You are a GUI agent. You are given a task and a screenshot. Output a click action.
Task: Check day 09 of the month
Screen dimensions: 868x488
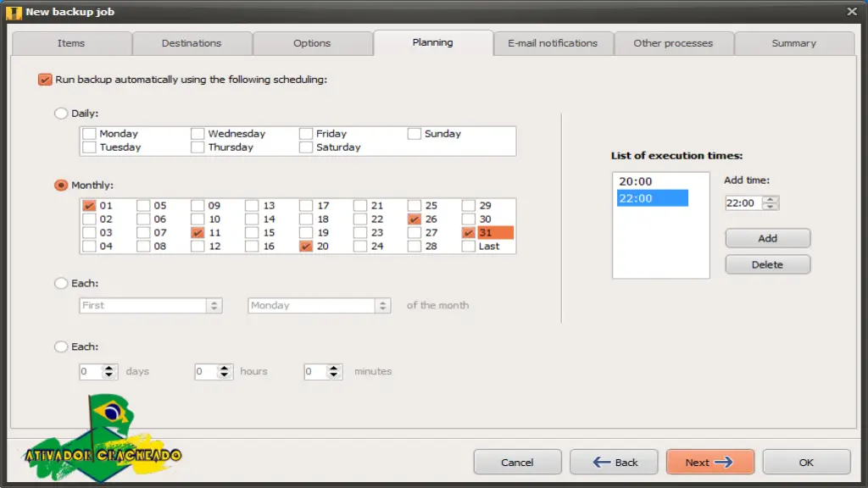(198, 206)
